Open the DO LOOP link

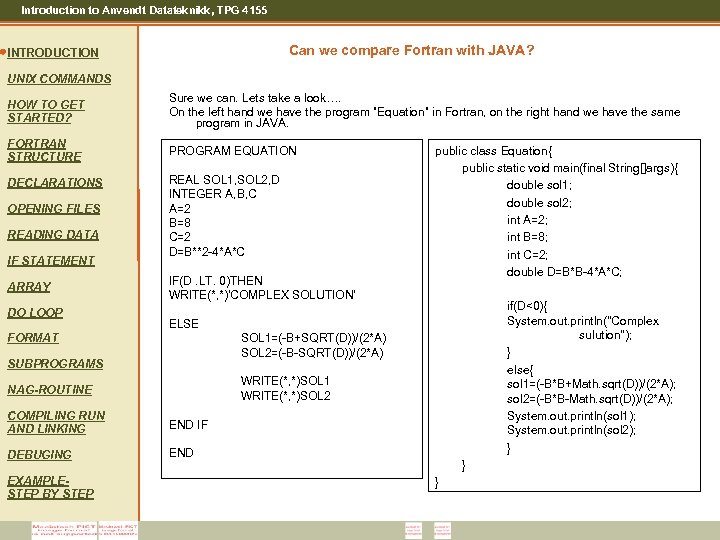pyautogui.click(x=35, y=313)
